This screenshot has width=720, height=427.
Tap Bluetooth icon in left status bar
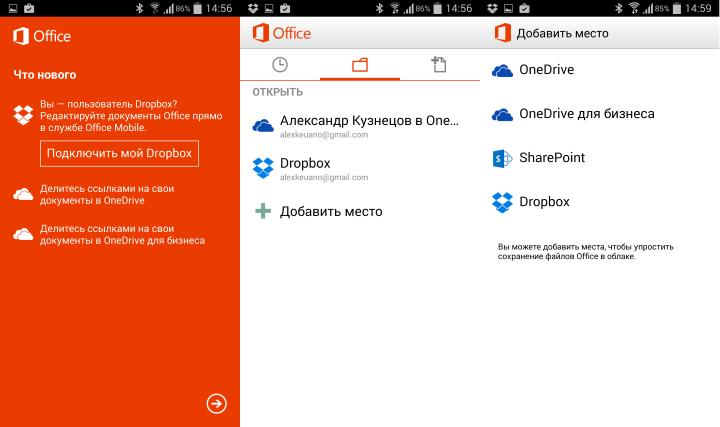pos(140,8)
